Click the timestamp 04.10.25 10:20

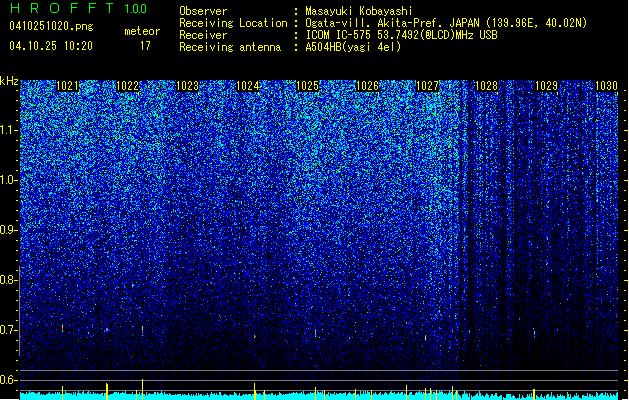[51, 46]
